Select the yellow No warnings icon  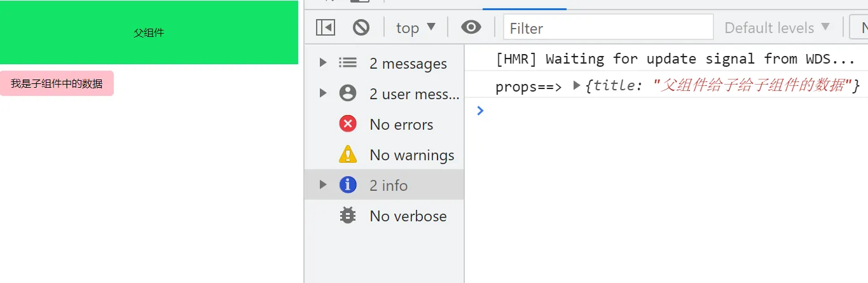[348, 155]
